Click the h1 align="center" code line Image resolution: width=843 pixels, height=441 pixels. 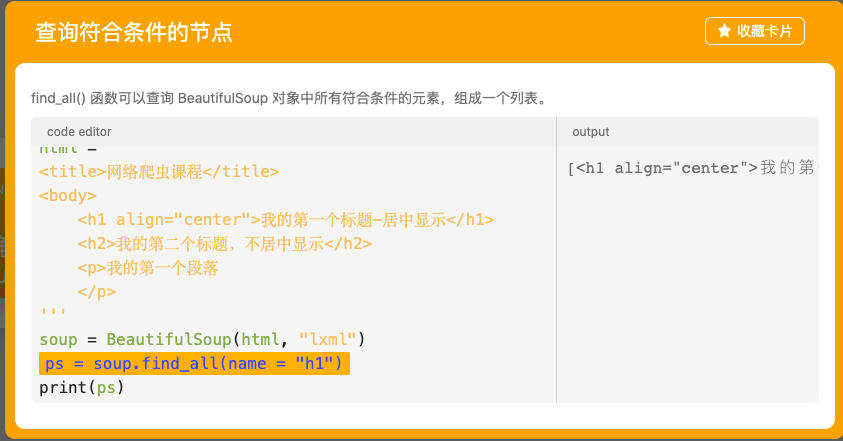coord(285,219)
